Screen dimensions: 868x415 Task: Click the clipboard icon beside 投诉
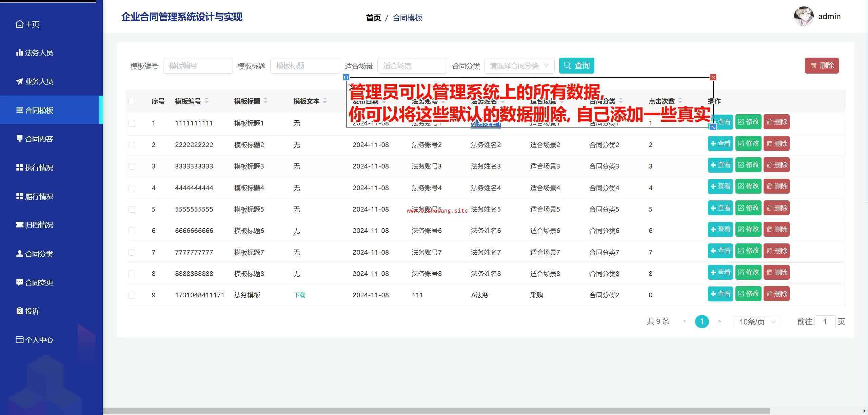(19, 311)
